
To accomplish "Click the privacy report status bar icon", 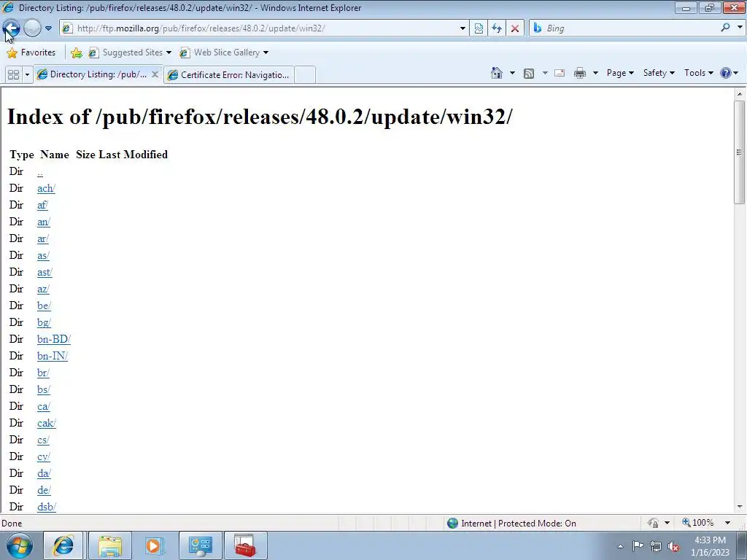I will [x=653, y=523].
